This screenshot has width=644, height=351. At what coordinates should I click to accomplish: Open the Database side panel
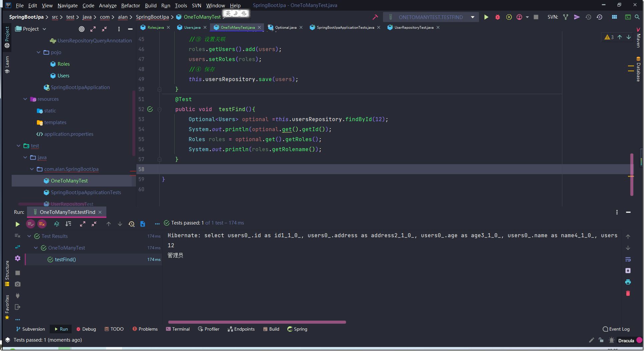[x=638, y=69]
